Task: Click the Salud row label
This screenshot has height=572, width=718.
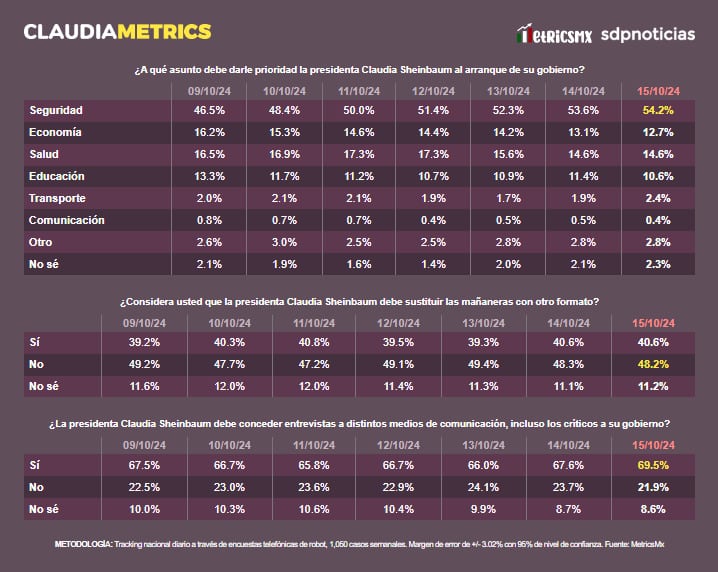Action: [45, 154]
